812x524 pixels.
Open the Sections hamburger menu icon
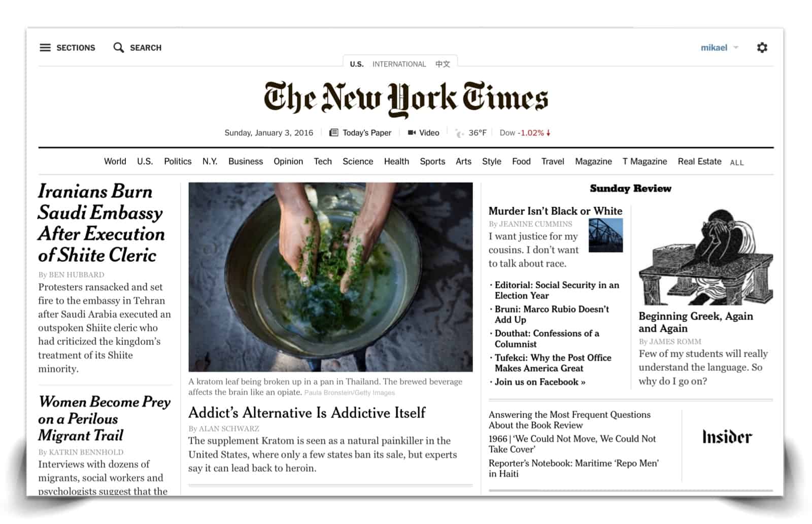click(45, 48)
